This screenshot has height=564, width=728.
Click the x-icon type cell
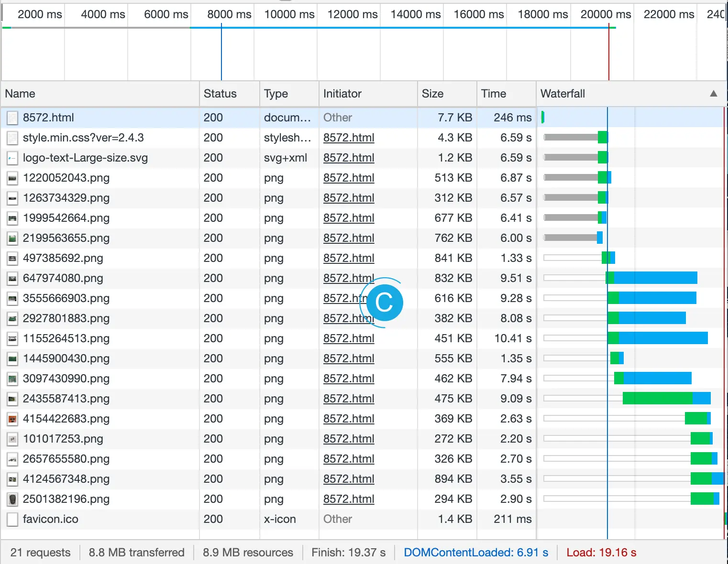tap(289, 519)
